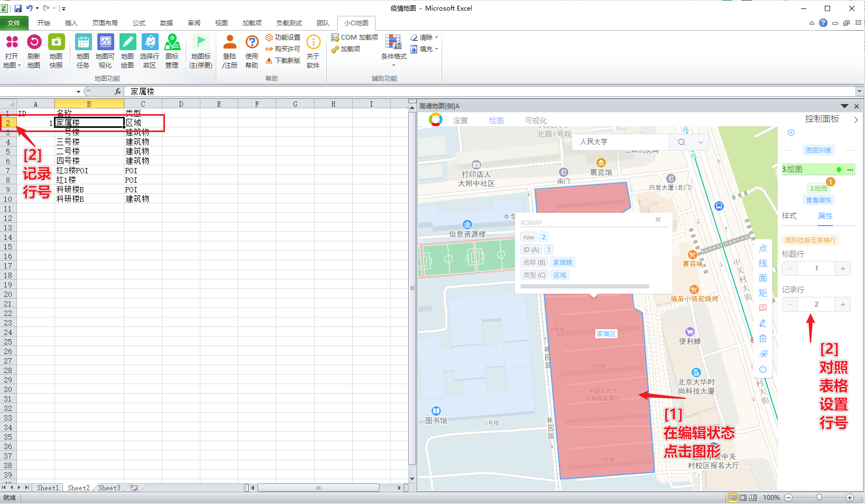Decrease the 标题行 value with minus
This screenshot has height=504, width=865.
point(790,268)
